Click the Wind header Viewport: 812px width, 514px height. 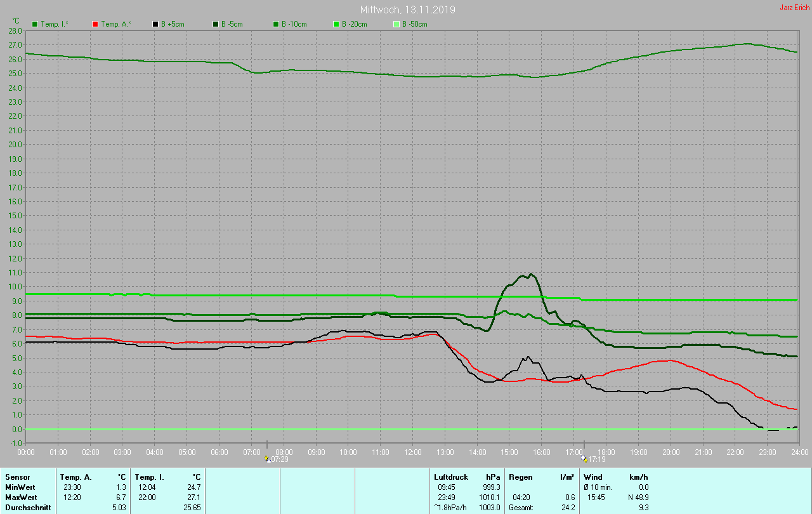[593, 477]
